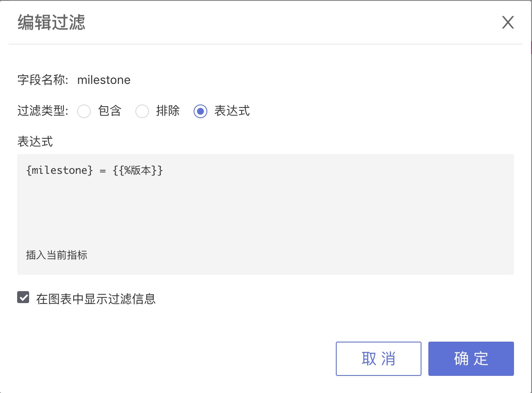532x393 pixels.
Task: Click the 包含 label text
Action: (x=110, y=111)
